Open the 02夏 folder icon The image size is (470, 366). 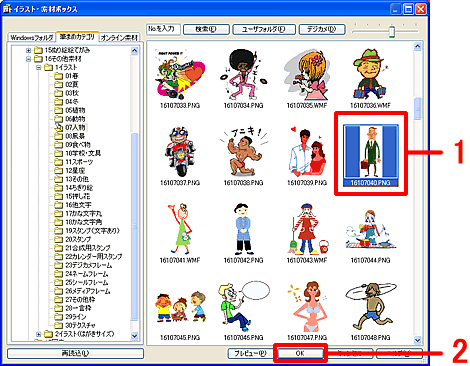(x=58, y=85)
